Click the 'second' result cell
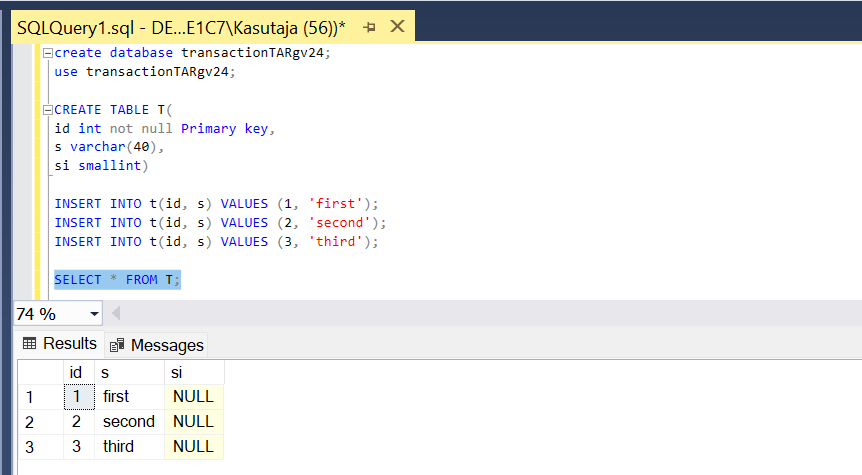The width and height of the screenshot is (862, 475). [x=130, y=422]
